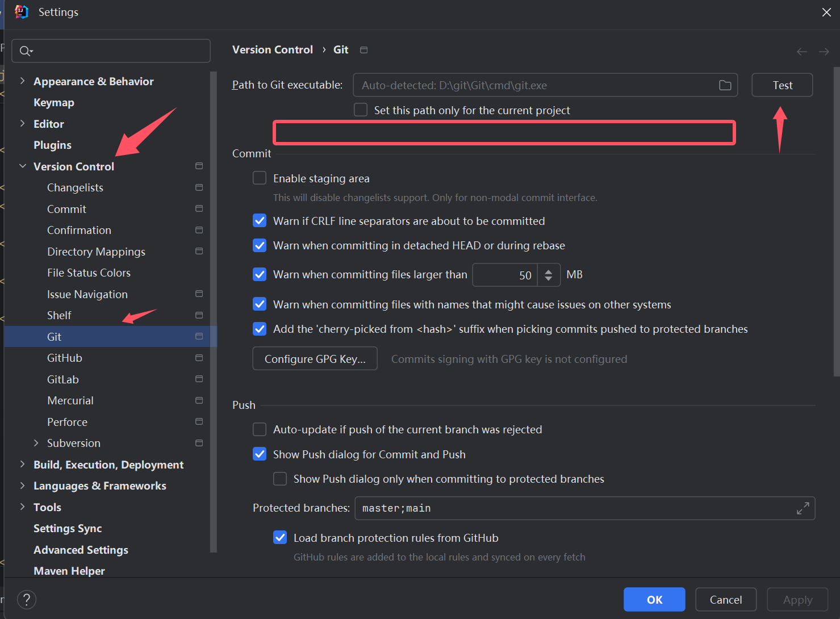Open Changelists settings page
840x619 pixels.
click(x=75, y=187)
